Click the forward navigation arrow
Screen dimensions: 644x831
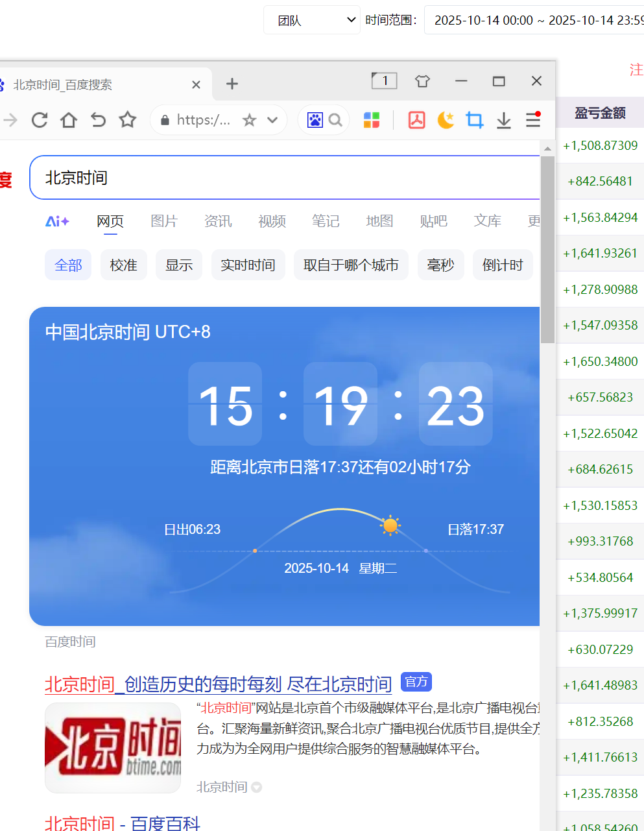[10, 120]
